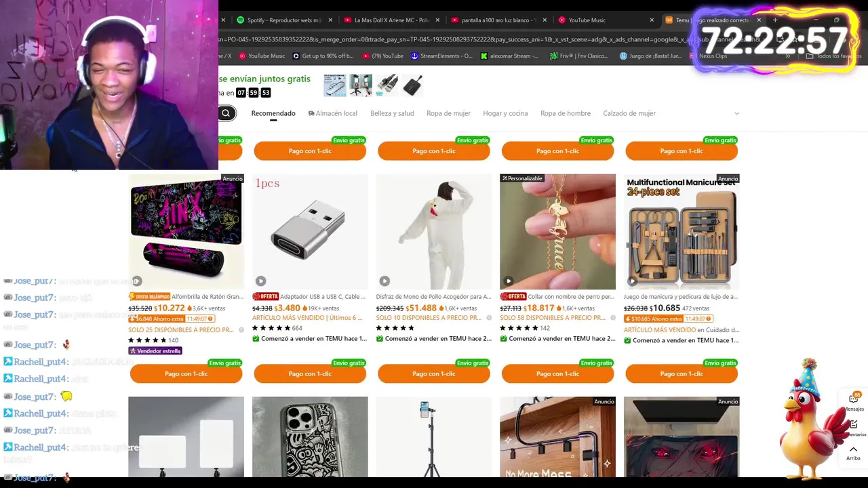Screen dimensions: 868x488
Task: Open new browser tab with plus button
Action: (775, 20)
